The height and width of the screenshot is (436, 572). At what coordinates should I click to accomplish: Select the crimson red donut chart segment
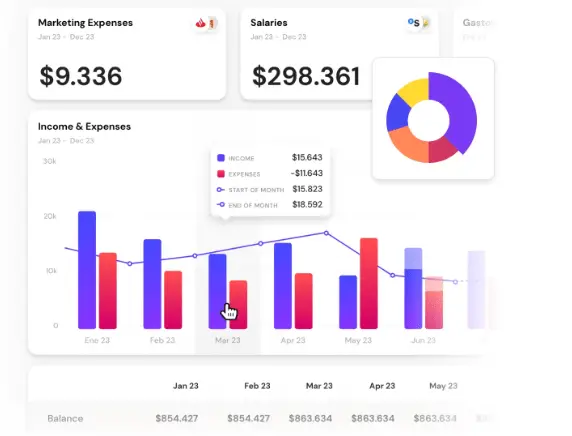point(441,151)
